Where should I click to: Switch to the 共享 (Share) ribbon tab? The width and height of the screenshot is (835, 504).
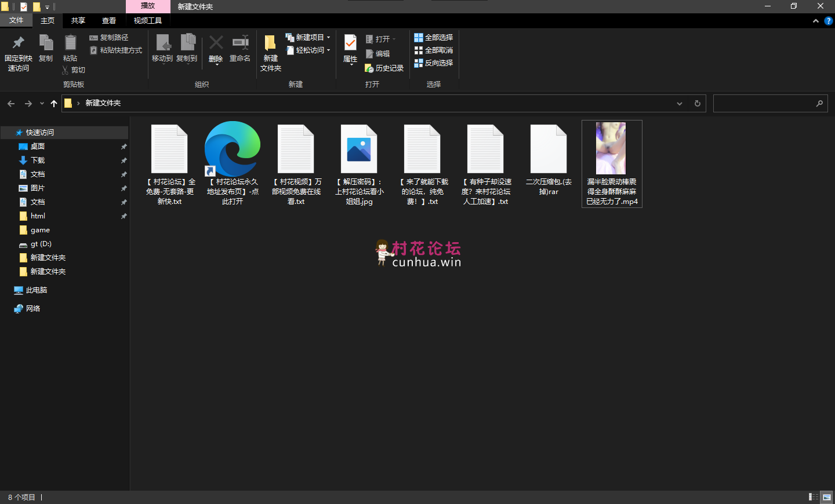click(78, 21)
